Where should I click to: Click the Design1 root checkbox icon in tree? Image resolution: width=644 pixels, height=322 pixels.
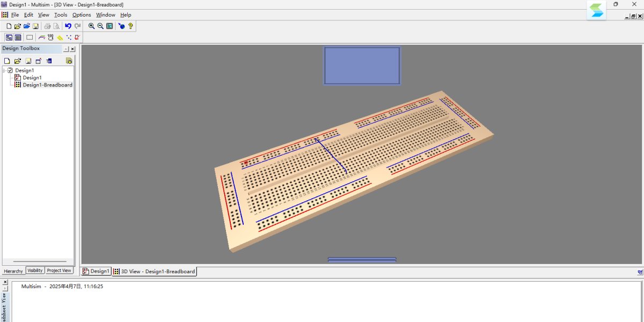pos(10,70)
